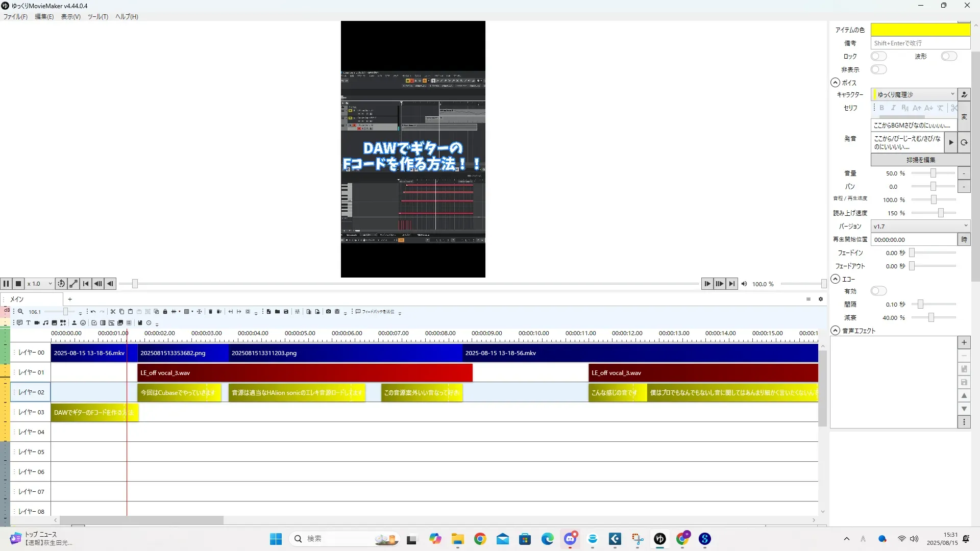The image size is (980, 551).
Task: Open the バージョン v1.7 dropdown
Action: pyautogui.click(x=920, y=226)
